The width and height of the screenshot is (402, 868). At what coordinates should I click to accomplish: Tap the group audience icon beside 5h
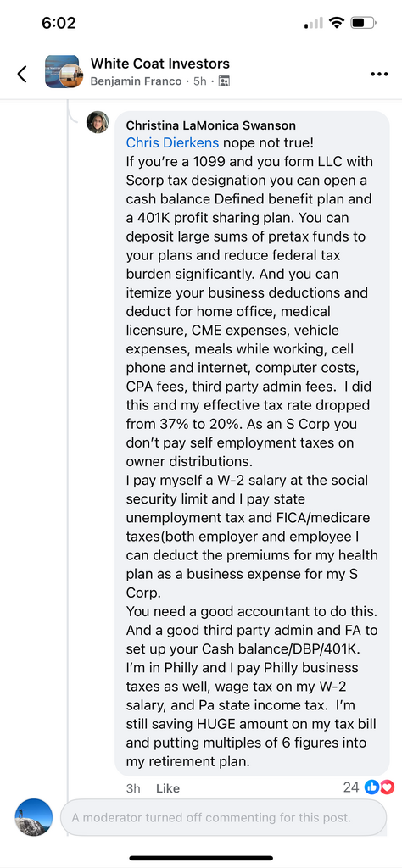tap(224, 81)
